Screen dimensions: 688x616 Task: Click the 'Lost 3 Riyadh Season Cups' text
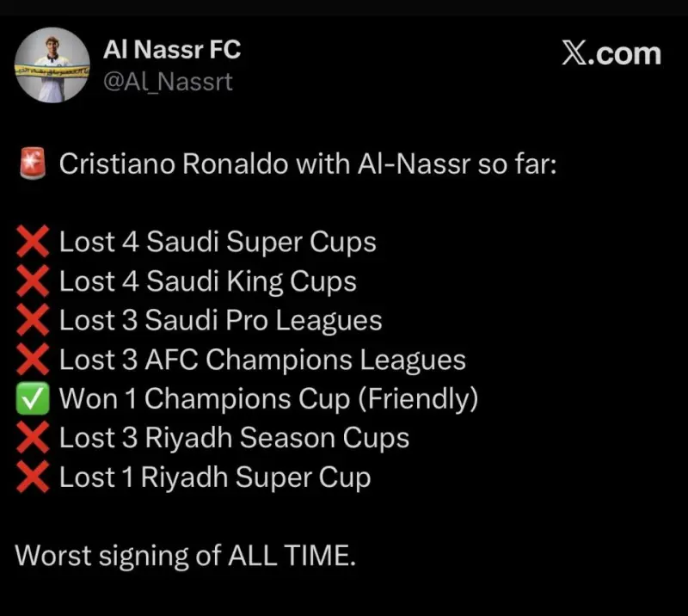pyautogui.click(x=234, y=438)
